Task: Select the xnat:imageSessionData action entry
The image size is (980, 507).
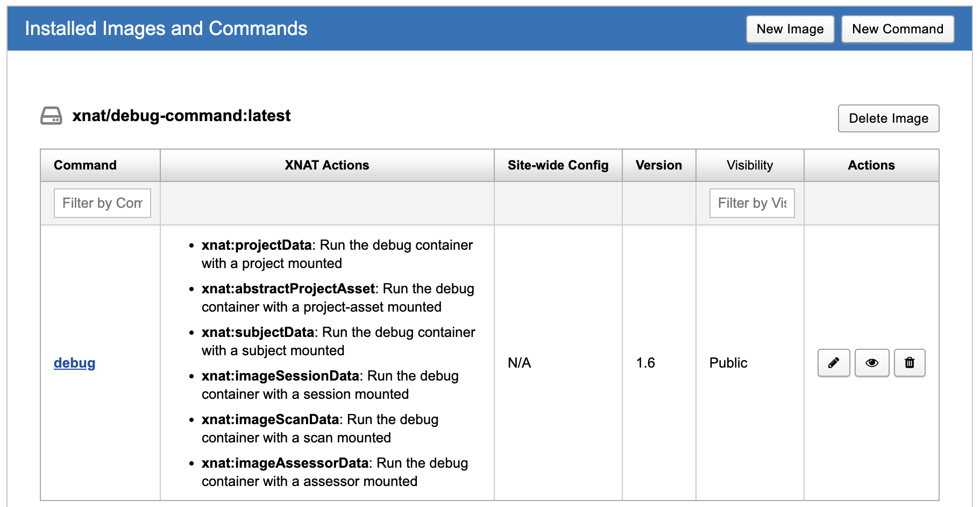Action: point(280,376)
